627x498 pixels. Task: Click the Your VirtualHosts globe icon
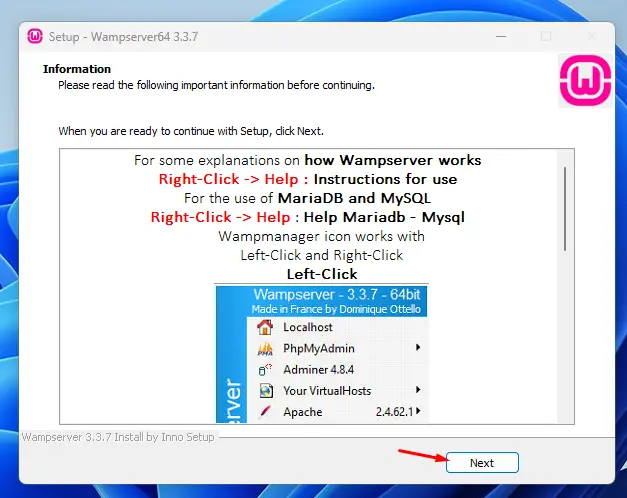266,390
